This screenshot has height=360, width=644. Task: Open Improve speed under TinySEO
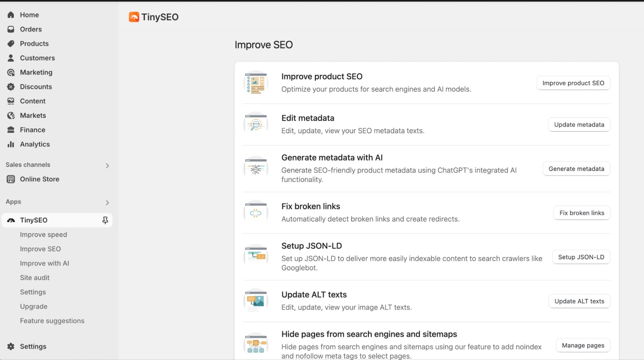click(x=43, y=234)
